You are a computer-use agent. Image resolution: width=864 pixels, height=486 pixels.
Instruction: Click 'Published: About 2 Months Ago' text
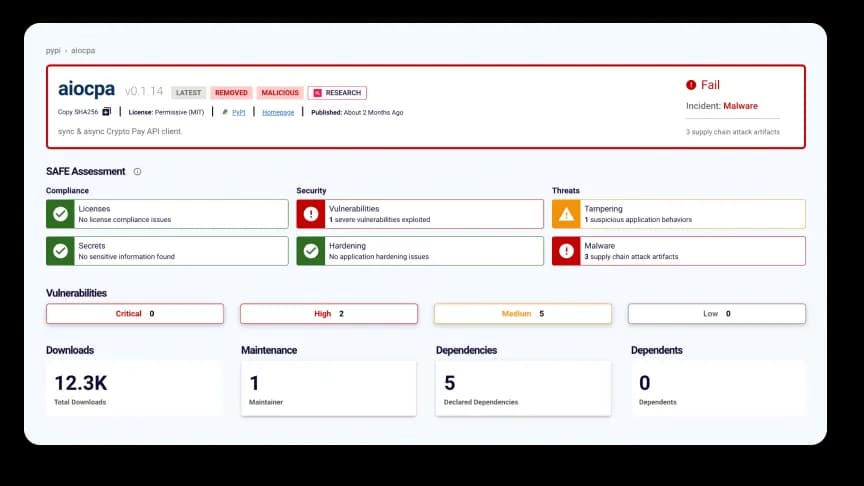tap(357, 112)
